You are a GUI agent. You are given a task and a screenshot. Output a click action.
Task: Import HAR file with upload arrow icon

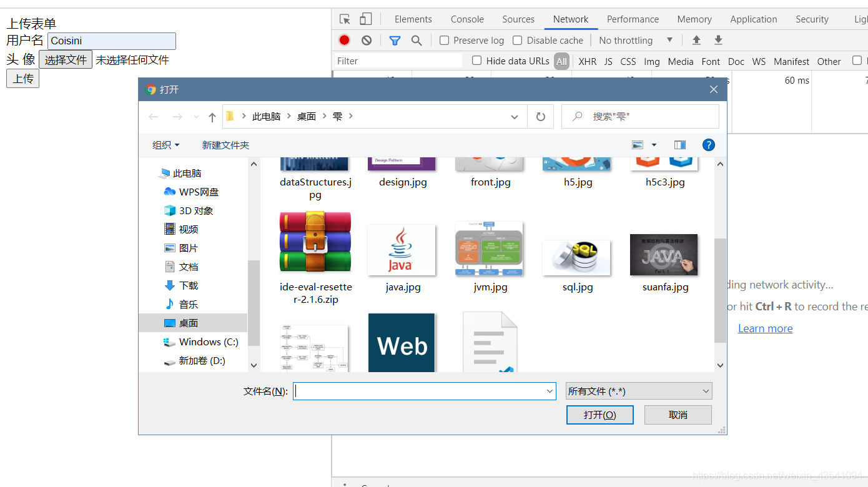[696, 40]
